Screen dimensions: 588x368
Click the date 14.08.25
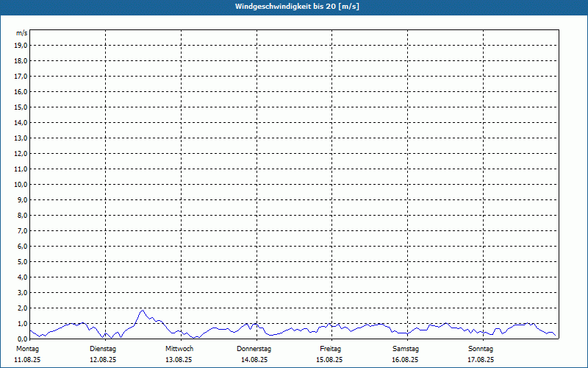254,360
